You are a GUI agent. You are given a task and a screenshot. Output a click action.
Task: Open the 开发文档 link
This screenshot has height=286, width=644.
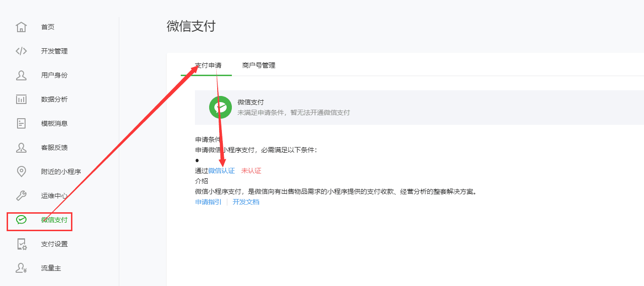246,202
